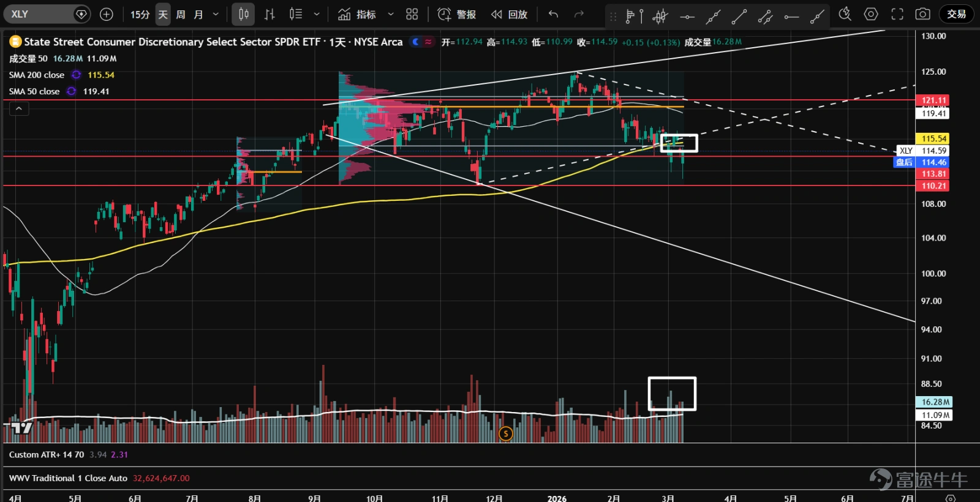Open chart settings hexagon icon in toolbar
The height and width of the screenshot is (502, 980).
pyautogui.click(x=871, y=13)
